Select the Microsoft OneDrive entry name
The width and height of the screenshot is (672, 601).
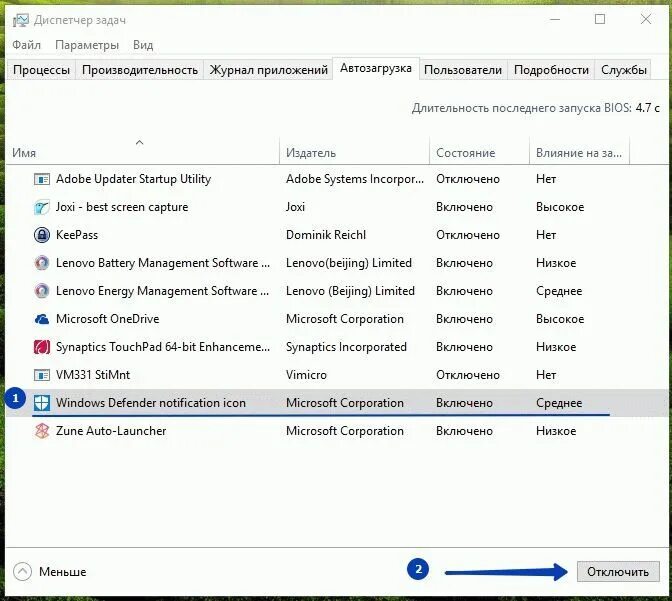[108, 319]
